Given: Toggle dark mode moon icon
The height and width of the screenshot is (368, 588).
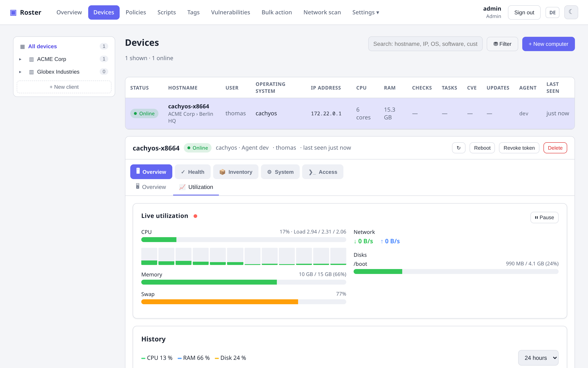Looking at the screenshot, I should pos(571,12).
